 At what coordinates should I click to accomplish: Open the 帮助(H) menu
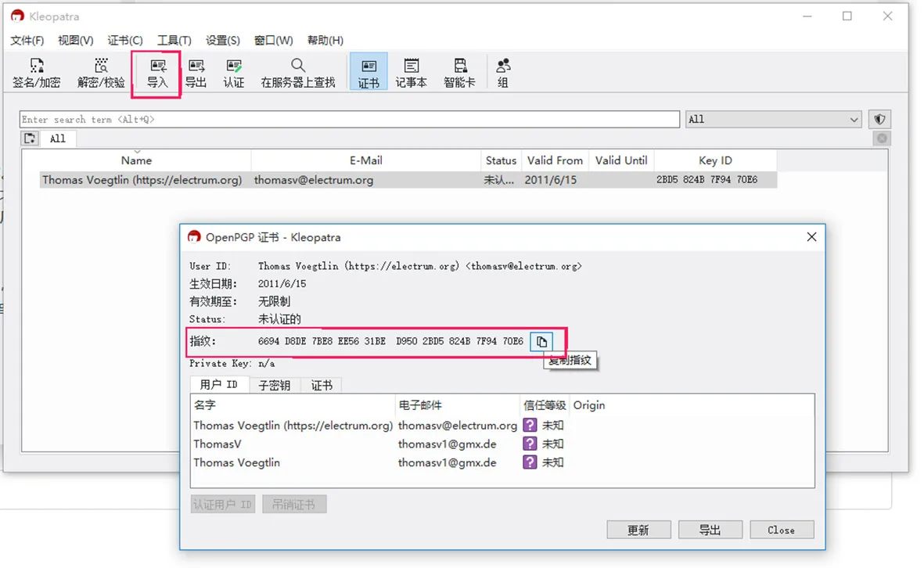325,40
